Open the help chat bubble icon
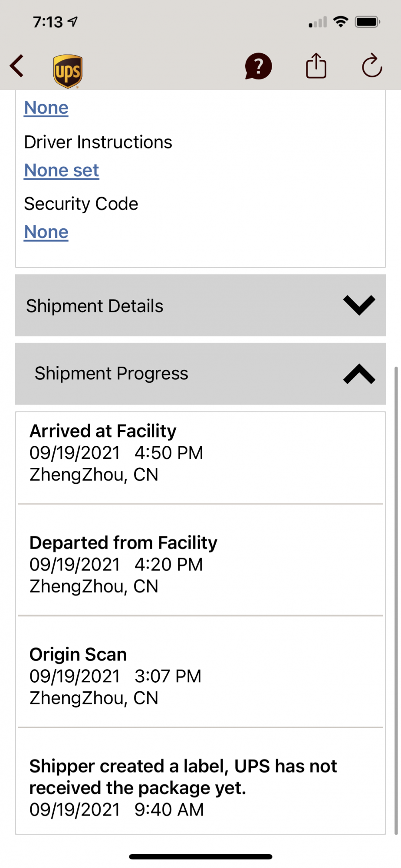Screen dimensions: 401x868 pos(258,66)
